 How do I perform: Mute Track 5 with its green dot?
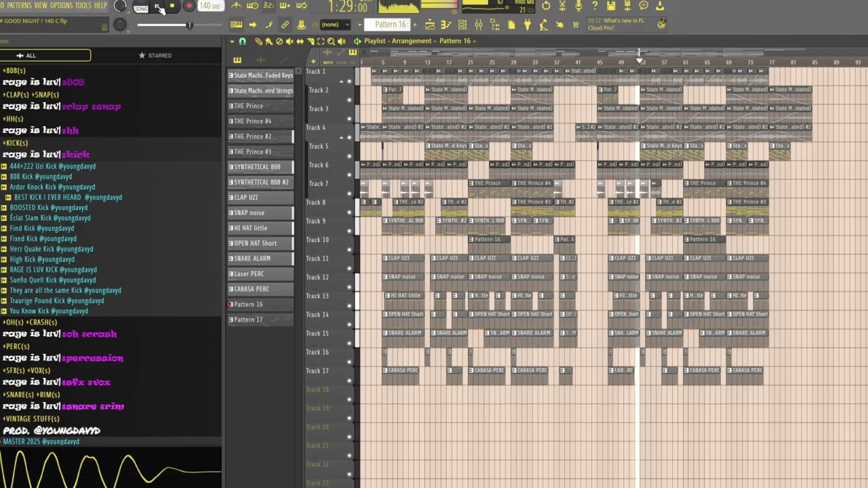[349, 157]
